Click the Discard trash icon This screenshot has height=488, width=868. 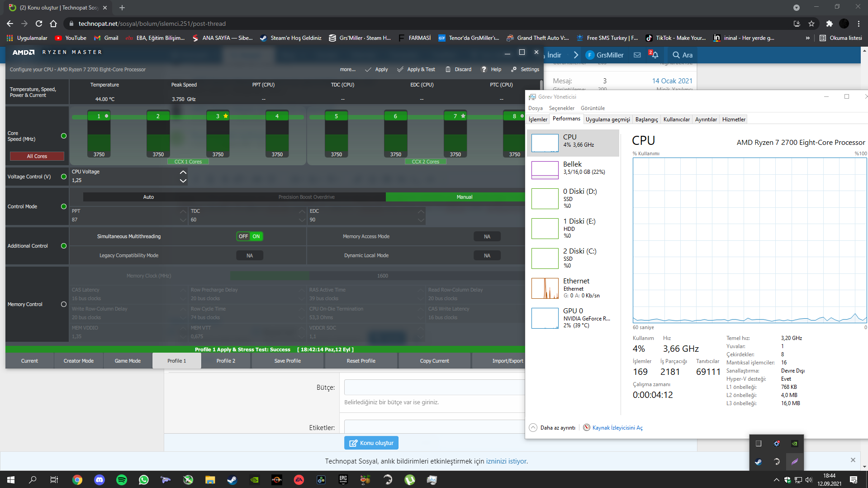(x=448, y=69)
